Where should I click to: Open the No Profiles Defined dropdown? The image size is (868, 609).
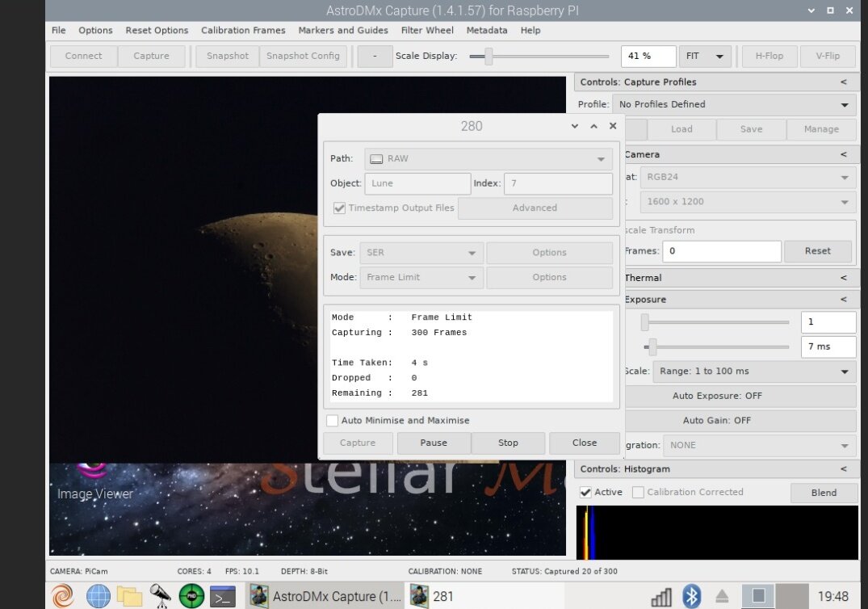click(733, 105)
